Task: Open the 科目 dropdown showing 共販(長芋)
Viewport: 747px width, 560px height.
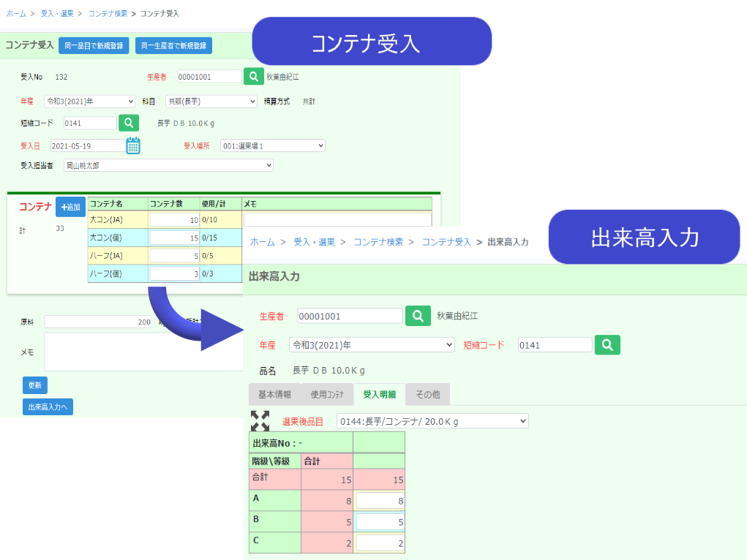Action: pyautogui.click(x=211, y=102)
